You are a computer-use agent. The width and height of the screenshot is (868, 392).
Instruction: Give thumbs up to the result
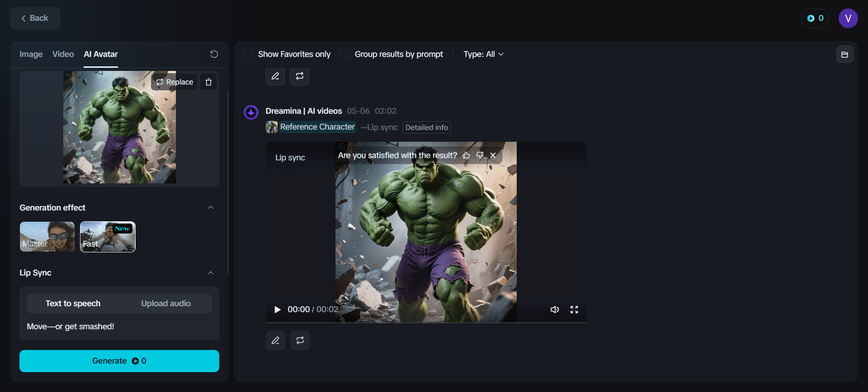pyautogui.click(x=466, y=155)
